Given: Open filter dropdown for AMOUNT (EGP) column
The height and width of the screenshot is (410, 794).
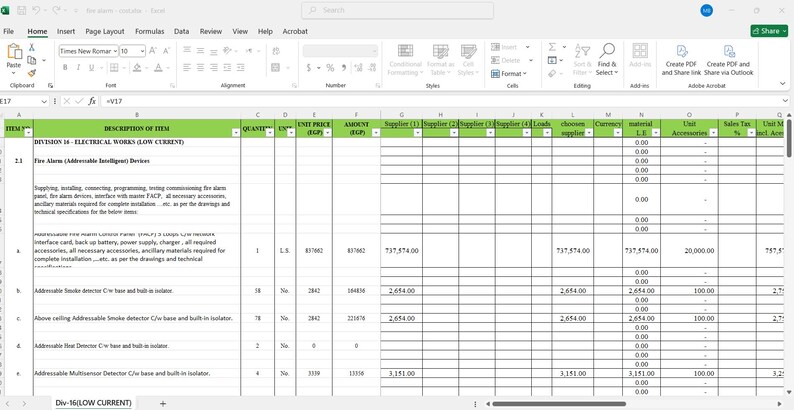Looking at the screenshot, I should 375,133.
